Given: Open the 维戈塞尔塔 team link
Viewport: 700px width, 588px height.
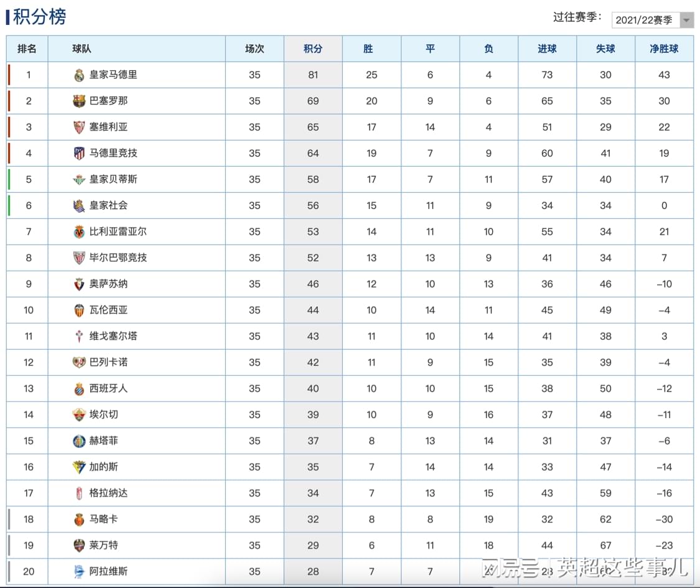Looking at the screenshot, I should coord(113,336).
